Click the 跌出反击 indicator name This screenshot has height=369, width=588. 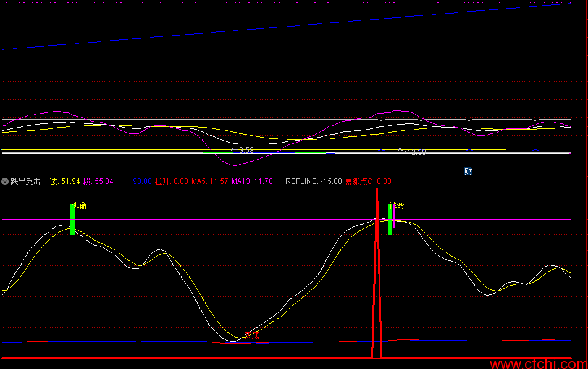25,181
